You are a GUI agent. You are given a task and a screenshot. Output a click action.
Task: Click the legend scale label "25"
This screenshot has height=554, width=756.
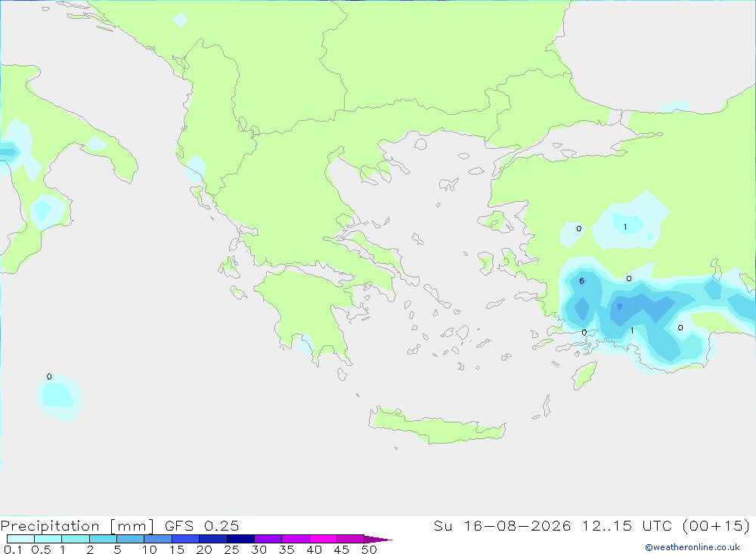coord(231,549)
